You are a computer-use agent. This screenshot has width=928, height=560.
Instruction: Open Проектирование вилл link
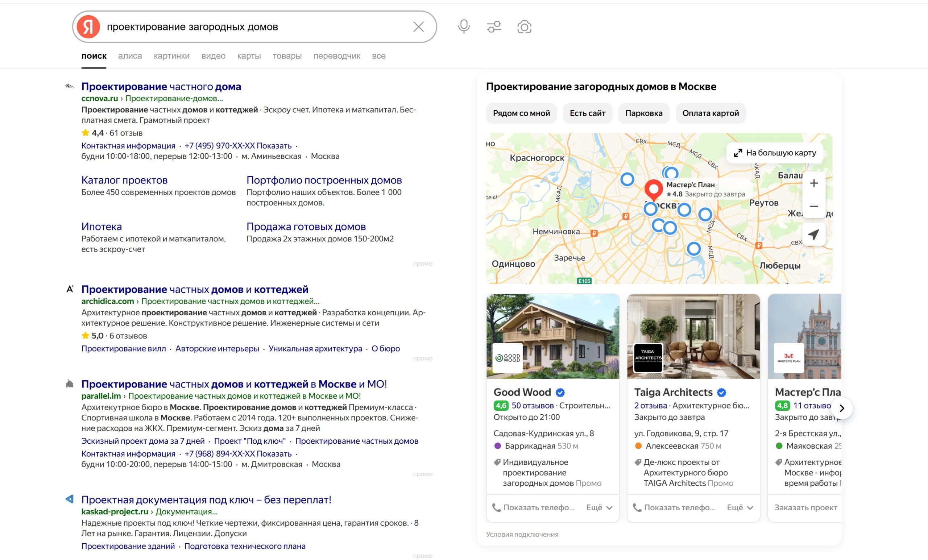[124, 348]
